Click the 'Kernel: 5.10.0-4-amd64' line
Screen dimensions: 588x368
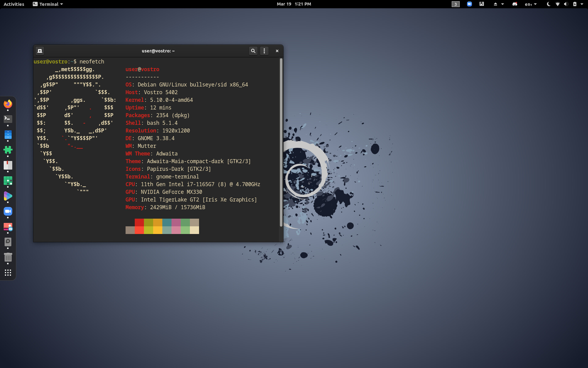(x=159, y=100)
